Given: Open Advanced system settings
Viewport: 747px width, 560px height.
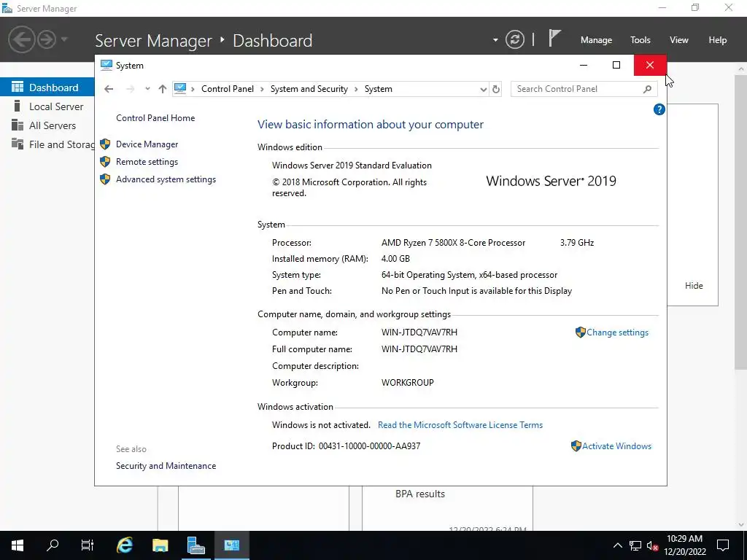Looking at the screenshot, I should pos(166,179).
